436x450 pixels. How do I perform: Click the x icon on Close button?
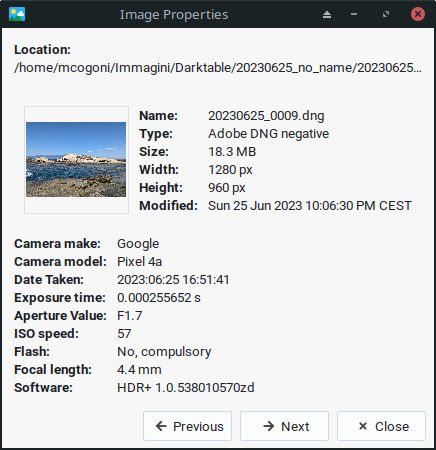(363, 426)
